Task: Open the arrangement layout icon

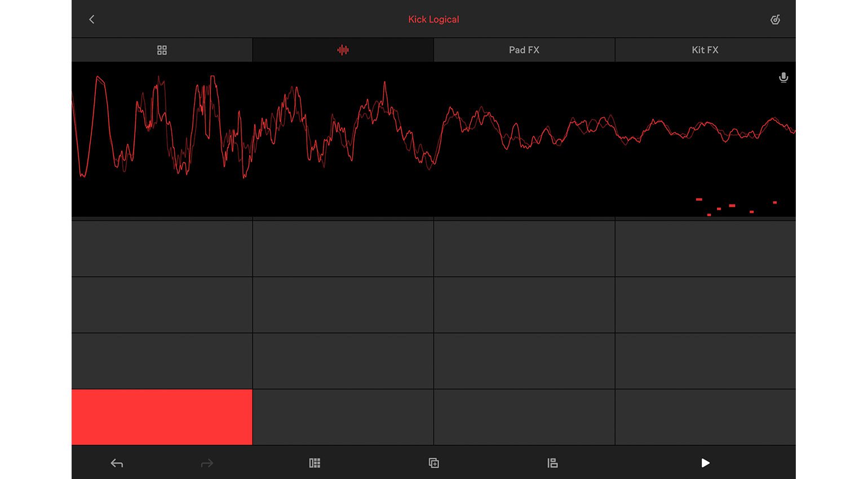Action: (552, 463)
